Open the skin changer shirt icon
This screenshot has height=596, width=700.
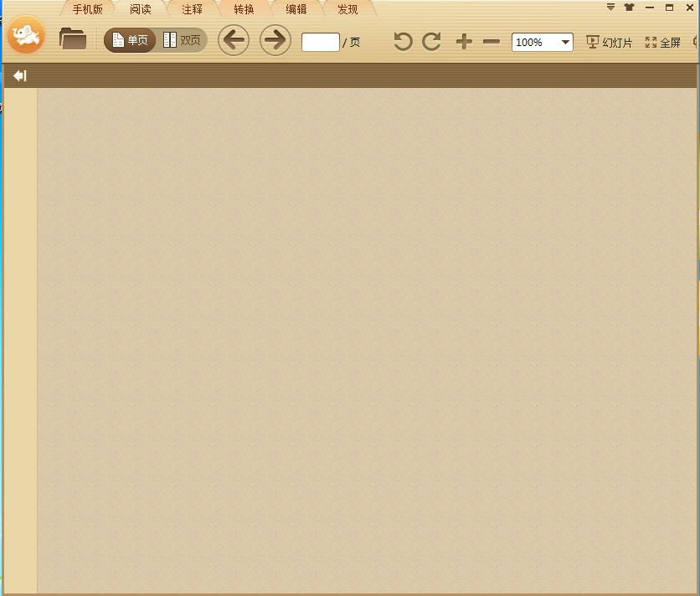pos(629,8)
